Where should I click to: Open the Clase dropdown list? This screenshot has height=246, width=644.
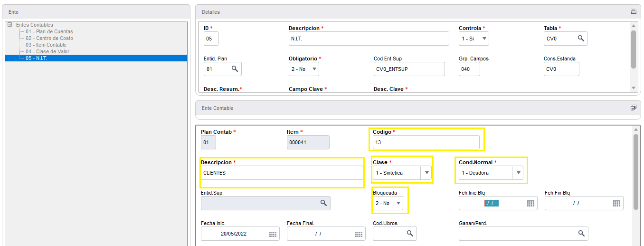426,173
